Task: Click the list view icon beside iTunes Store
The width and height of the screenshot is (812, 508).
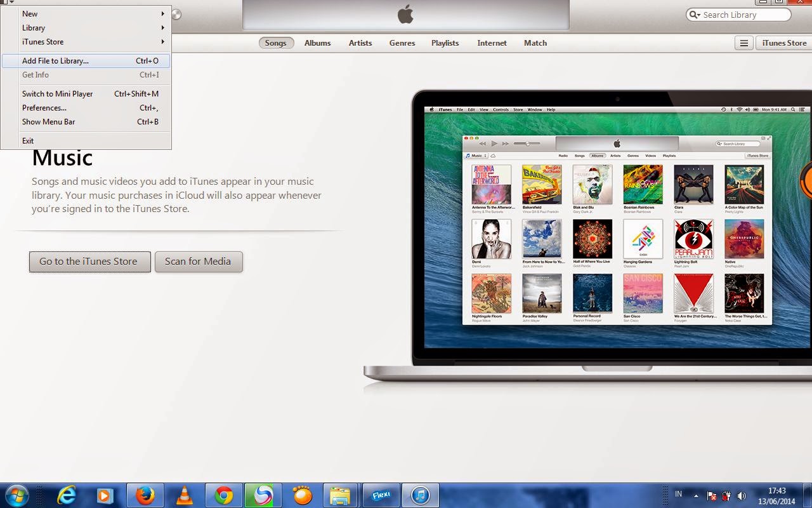Action: pos(744,43)
